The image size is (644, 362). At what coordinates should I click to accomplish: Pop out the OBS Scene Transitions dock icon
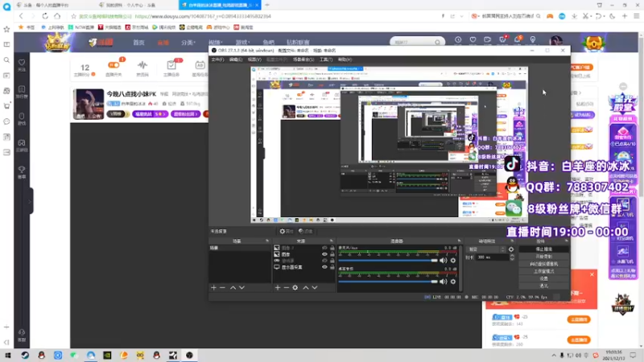click(514, 241)
